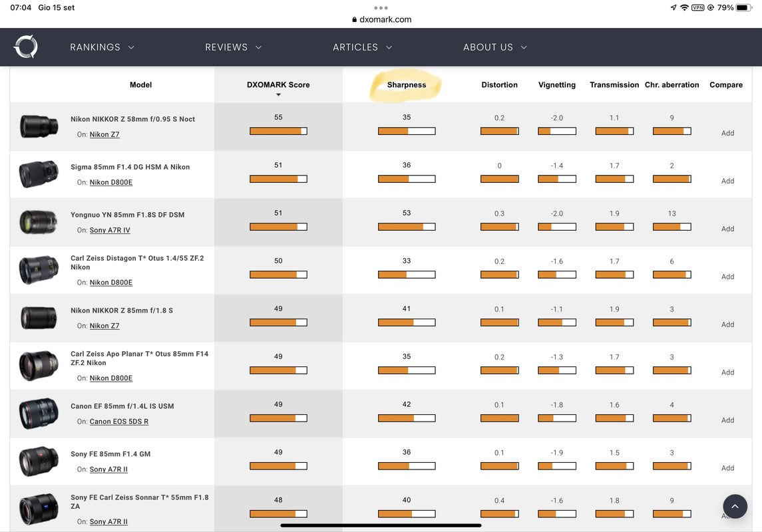Tap the three-dot multitasking icon
This screenshot has height=532, width=762.
tap(381, 8)
